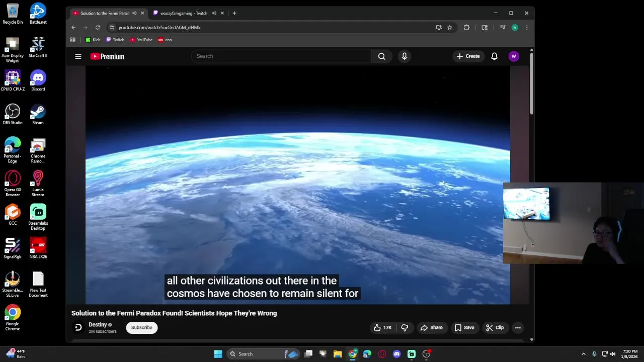The width and height of the screenshot is (644, 362).
Task: Show hidden system tray icons chevron
Action: [584, 354]
